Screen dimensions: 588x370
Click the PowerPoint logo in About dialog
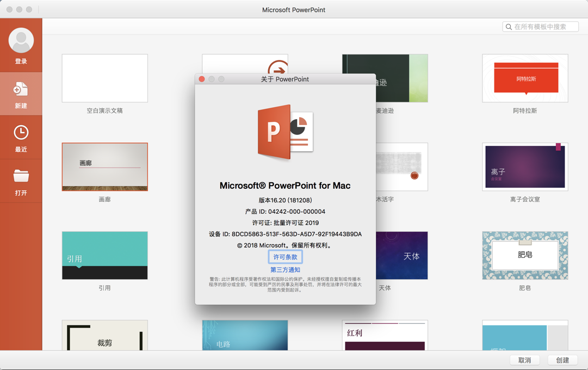(x=286, y=132)
